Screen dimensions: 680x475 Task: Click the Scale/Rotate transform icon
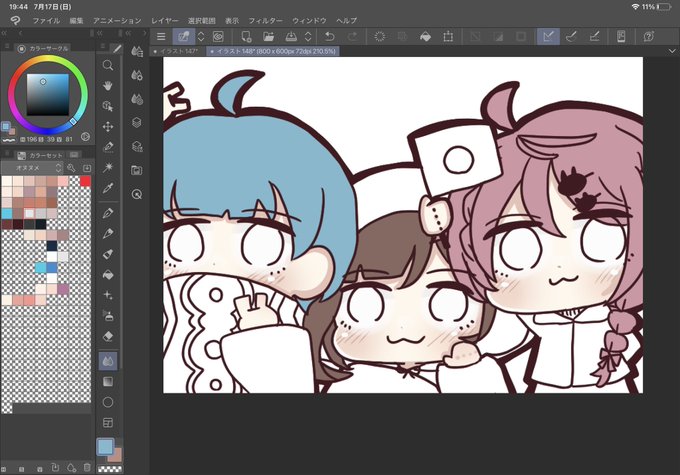pyautogui.click(x=448, y=36)
